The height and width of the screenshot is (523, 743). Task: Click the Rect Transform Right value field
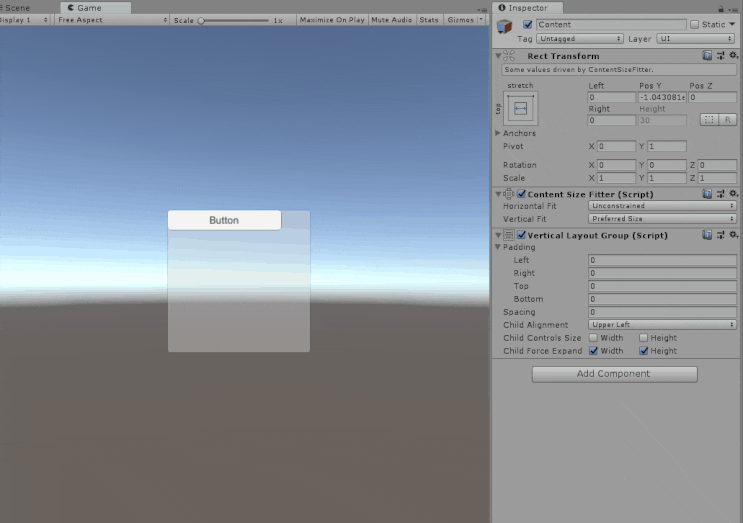pos(611,120)
